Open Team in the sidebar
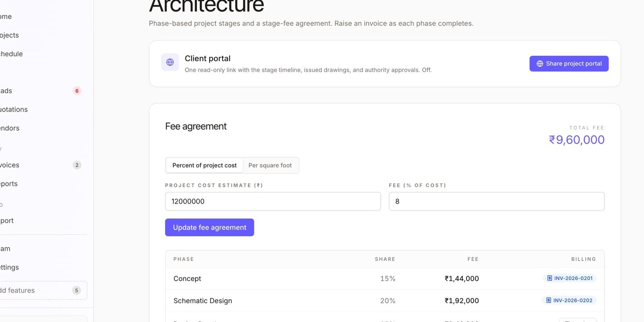This screenshot has width=644, height=322. pyautogui.click(x=5, y=249)
